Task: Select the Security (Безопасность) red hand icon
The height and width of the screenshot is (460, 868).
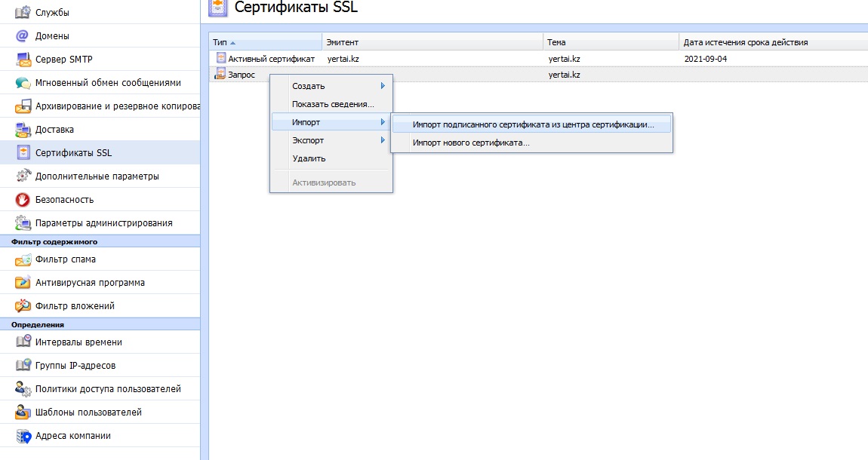Action: point(23,200)
